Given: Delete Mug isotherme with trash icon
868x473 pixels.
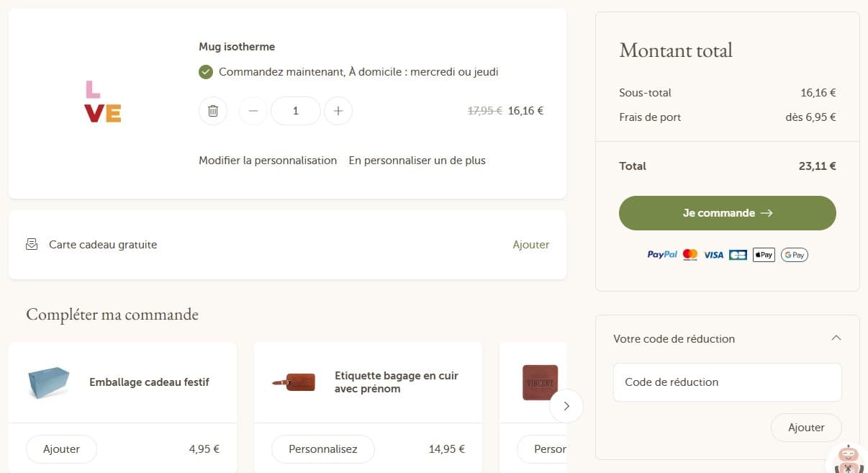Looking at the screenshot, I should (x=213, y=111).
